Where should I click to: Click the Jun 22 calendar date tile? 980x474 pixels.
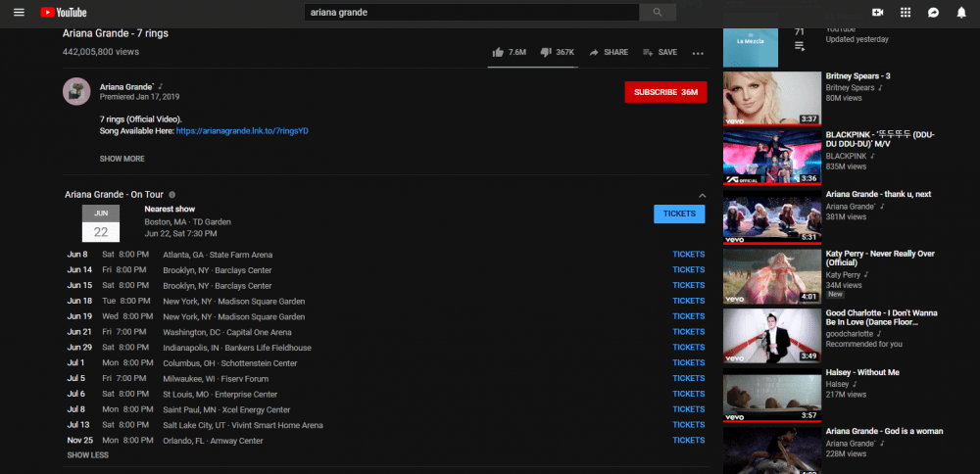pyautogui.click(x=101, y=223)
